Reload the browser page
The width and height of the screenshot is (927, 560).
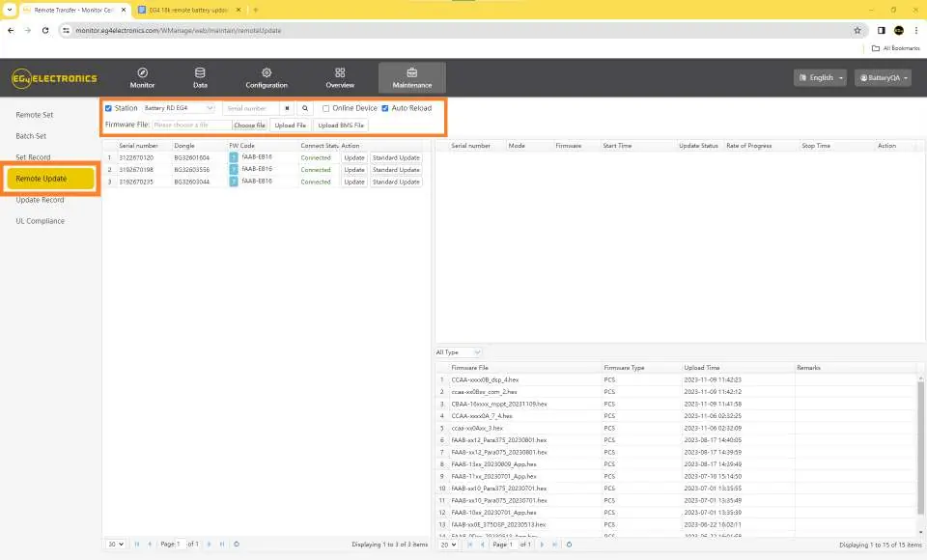tap(45, 30)
